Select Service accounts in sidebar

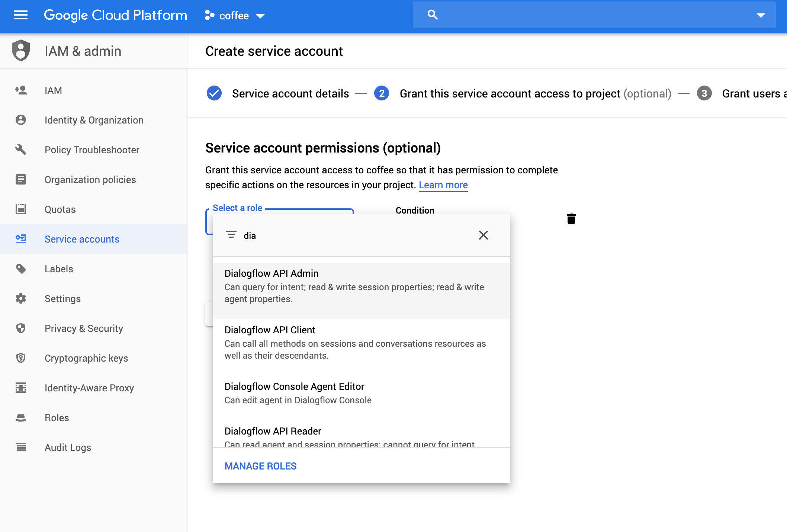tap(93, 239)
